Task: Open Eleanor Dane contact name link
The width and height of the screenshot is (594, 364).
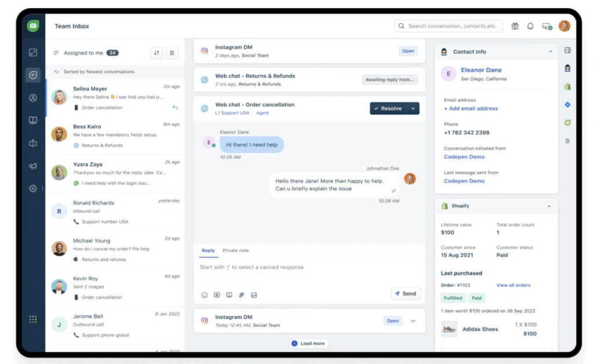Action: pos(481,70)
